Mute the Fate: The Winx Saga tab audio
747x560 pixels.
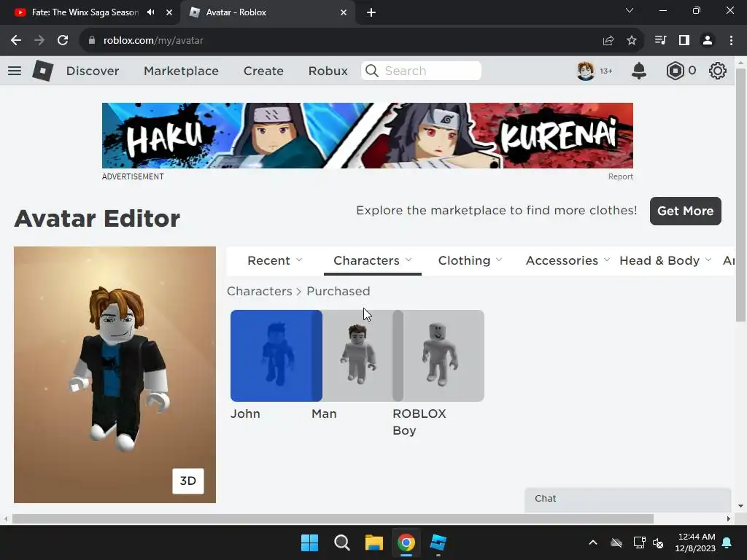[151, 12]
